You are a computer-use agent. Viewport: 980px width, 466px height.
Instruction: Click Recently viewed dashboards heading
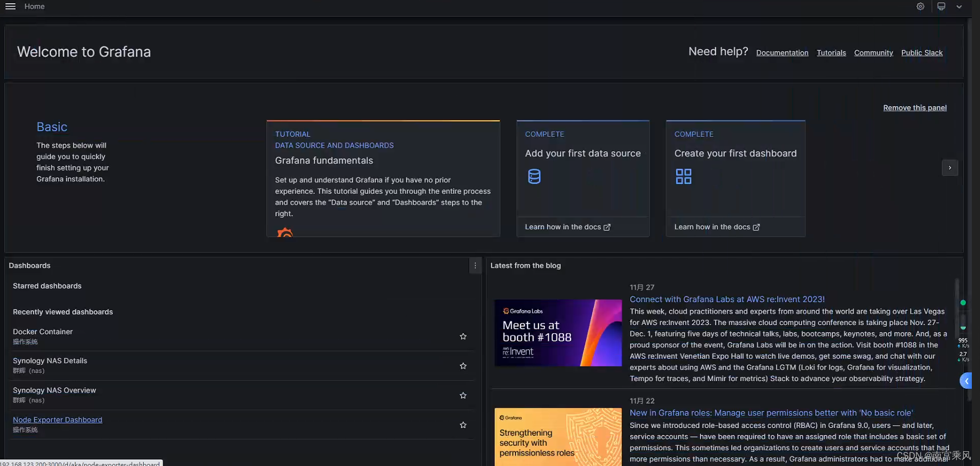(x=63, y=312)
